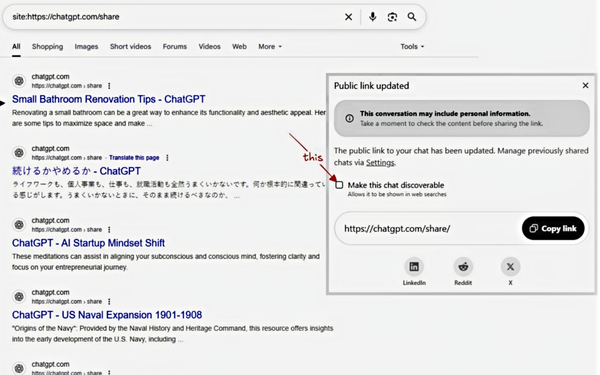The height and width of the screenshot is (375, 600).
Task: Click the Copy link button
Action: click(x=553, y=228)
